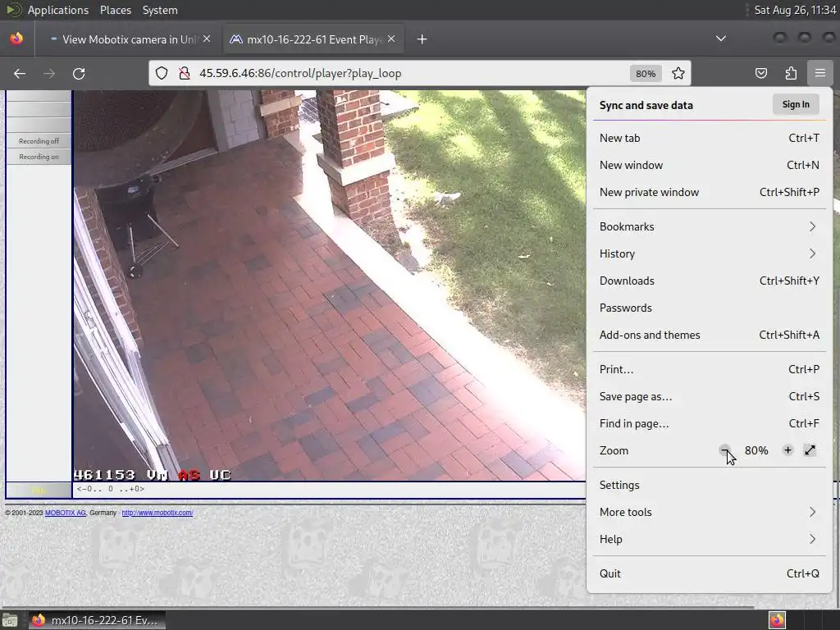Open the tracking protection shield icon
Screen dimensions: 840x630
(162, 73)
